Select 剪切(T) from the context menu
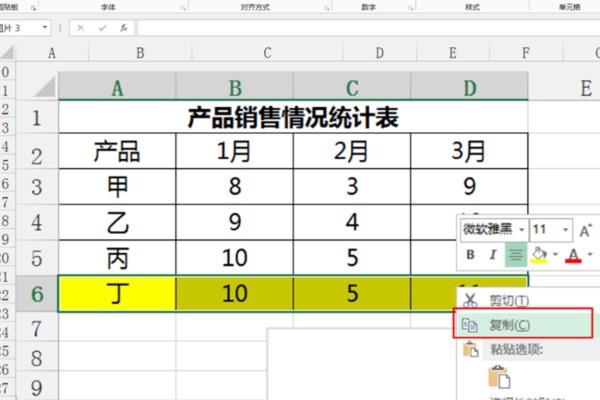This screenshot has width=600, height=400. (508, 299)
